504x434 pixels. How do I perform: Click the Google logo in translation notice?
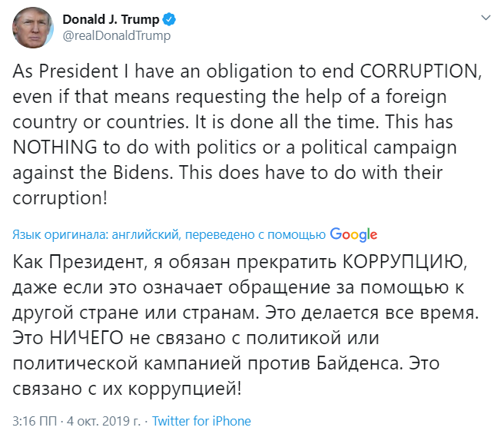coord(353,234)
